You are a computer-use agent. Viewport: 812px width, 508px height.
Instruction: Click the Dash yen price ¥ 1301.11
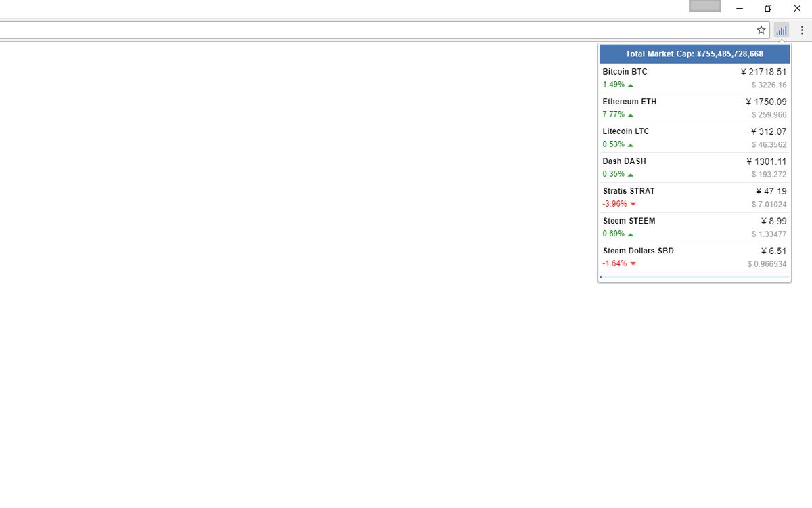[x=766, y=161]
